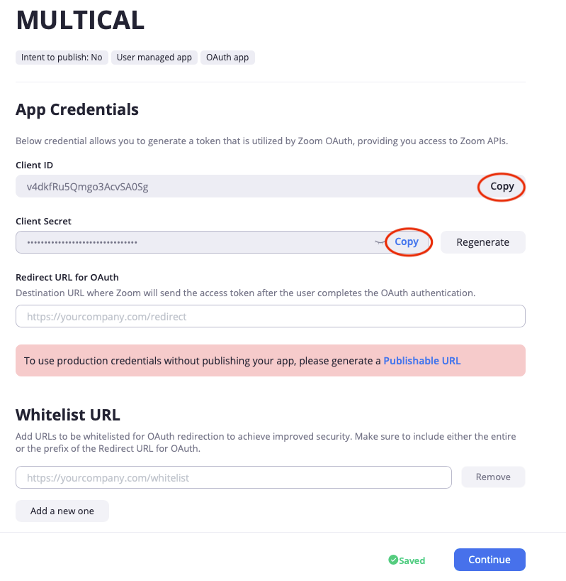
Task: Click the green Saved checkmark icon
Action: click(393, 560)
